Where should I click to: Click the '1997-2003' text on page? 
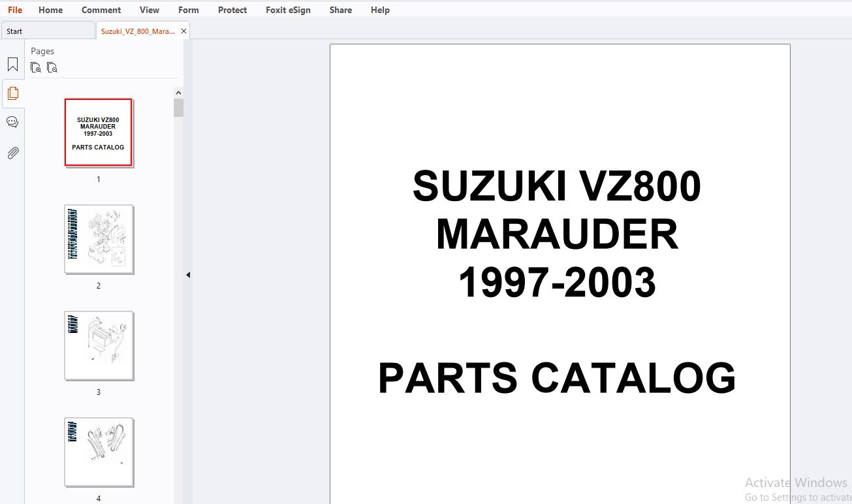click(557, 282)
